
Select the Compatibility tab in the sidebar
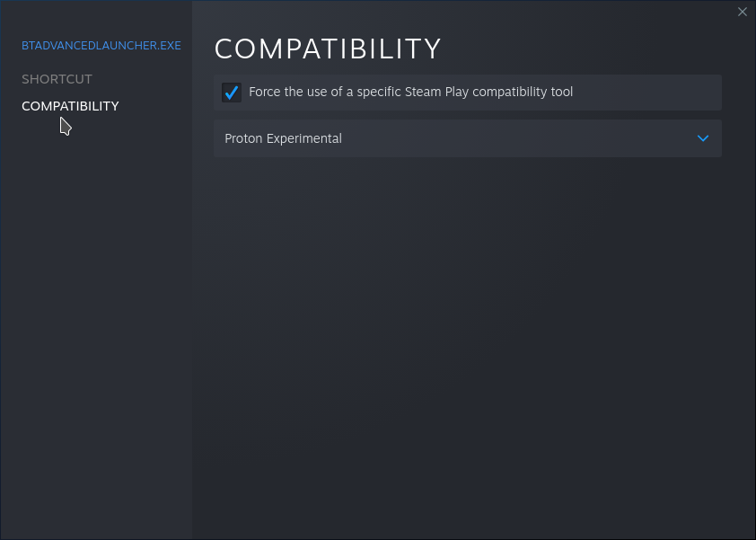[70, 106]
